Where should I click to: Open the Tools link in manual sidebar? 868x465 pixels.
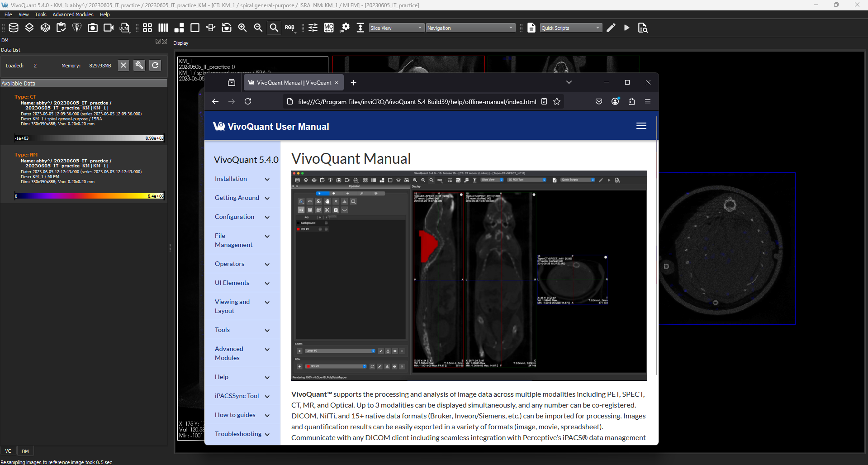point(222,330)
